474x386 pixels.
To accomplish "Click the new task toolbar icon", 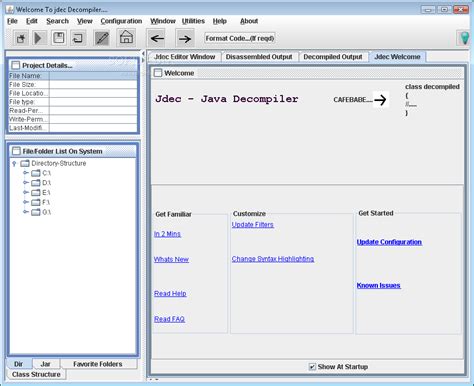I will click(21, 38).
